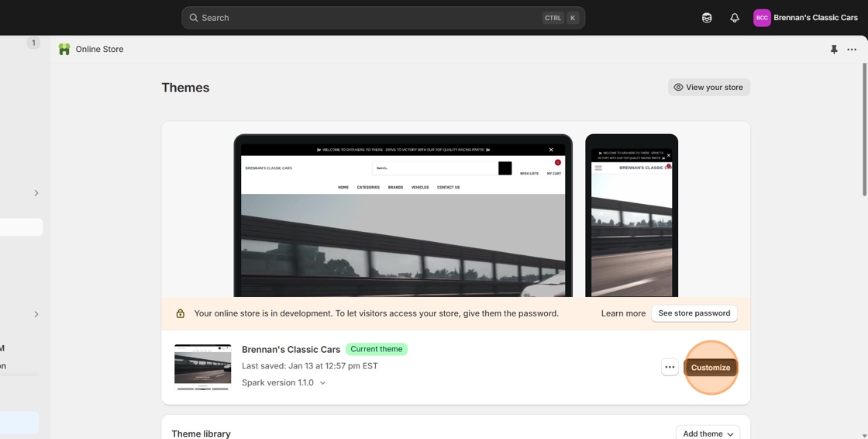Viewport: 868px width, 439px height.
Task: Expand the upper sidebar chevron
Action: [36, 193]
